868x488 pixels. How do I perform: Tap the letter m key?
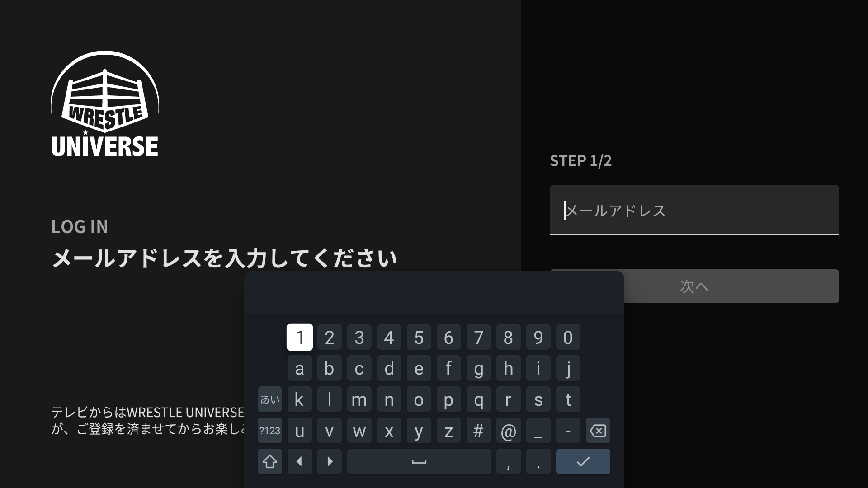[359, 399]
